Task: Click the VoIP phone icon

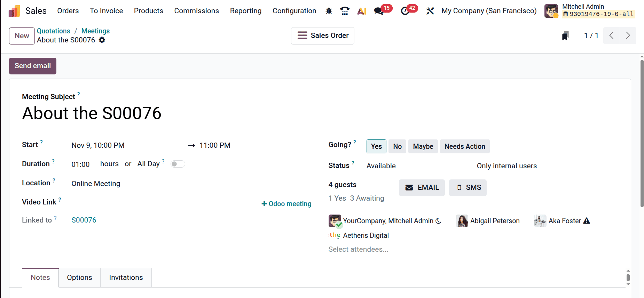Action: 345,11
